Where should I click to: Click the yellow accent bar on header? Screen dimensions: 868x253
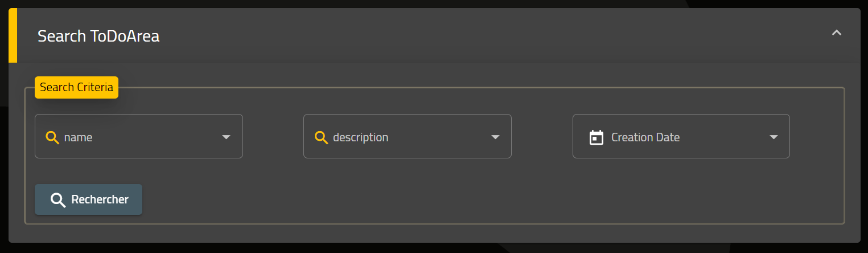pyautogui.click(x=13, y=35)
